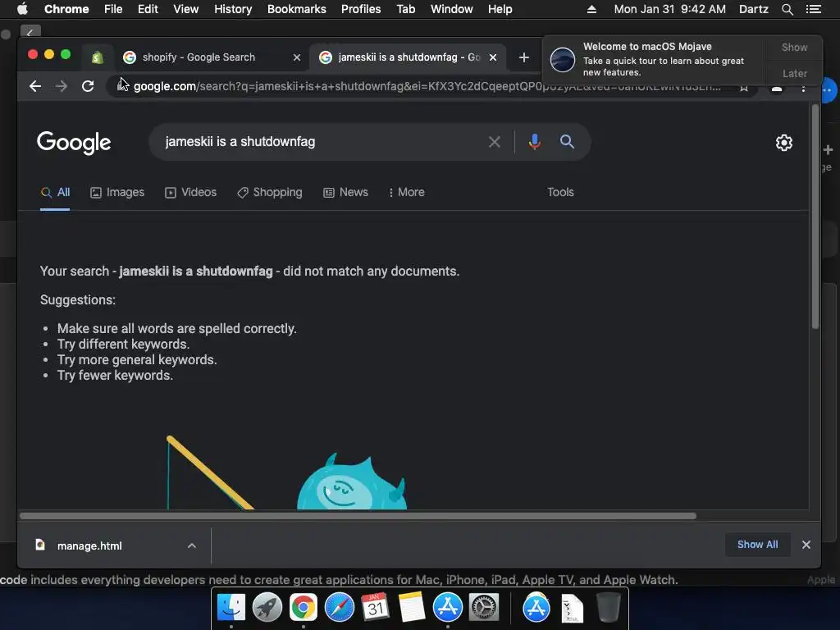
Task: Click the Google search text field
Action: coord(322,142)
